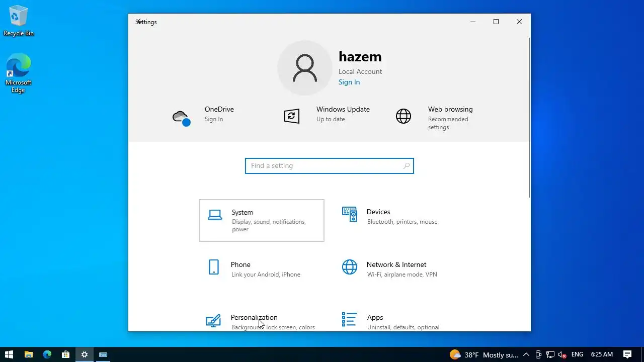Click the Personalization paintbrush icon
The image size is (644, 362).
213,321
